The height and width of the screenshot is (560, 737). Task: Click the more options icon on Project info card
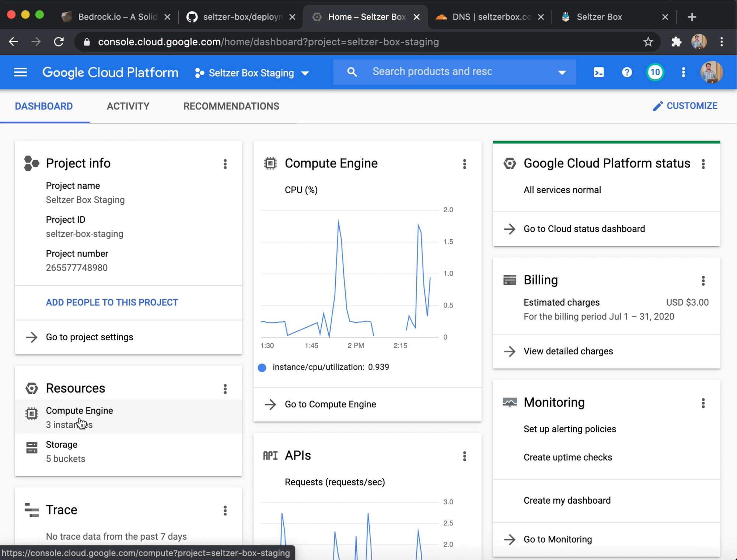coord(226,164)
